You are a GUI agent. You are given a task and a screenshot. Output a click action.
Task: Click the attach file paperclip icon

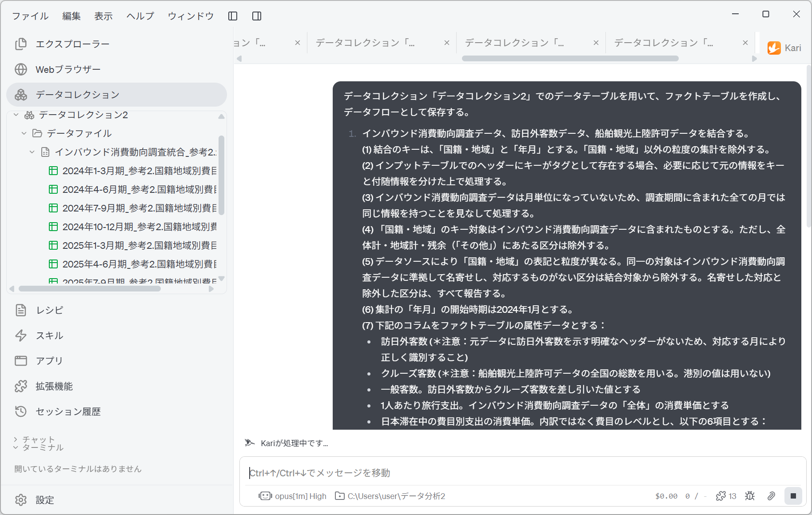click(771, 496)
